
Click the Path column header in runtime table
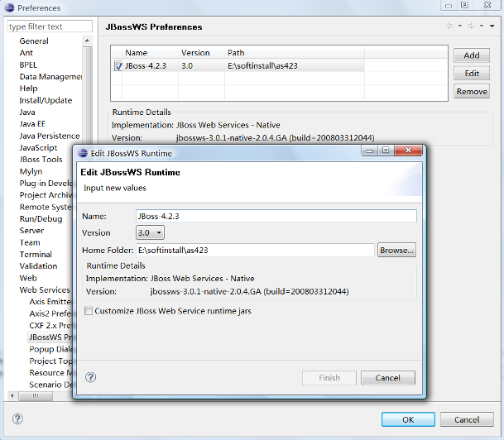click(295, 53)
